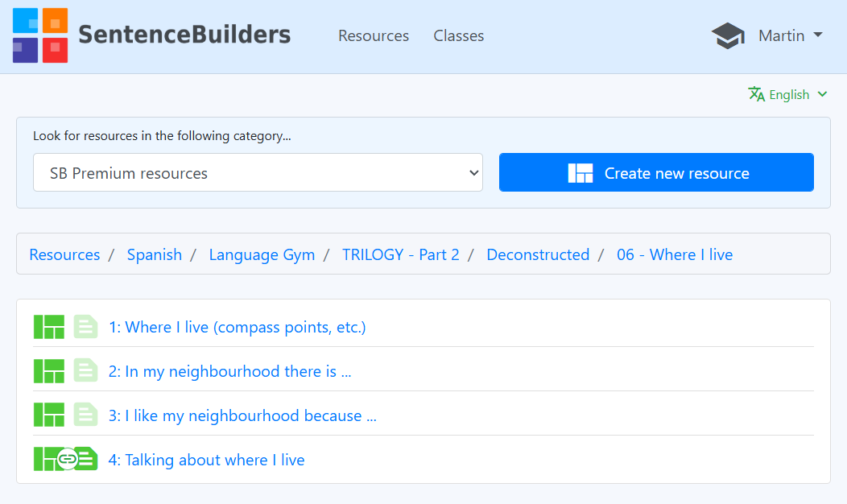Open the Classes menu
Screen dimensions: 847x504
click(458, 35)
